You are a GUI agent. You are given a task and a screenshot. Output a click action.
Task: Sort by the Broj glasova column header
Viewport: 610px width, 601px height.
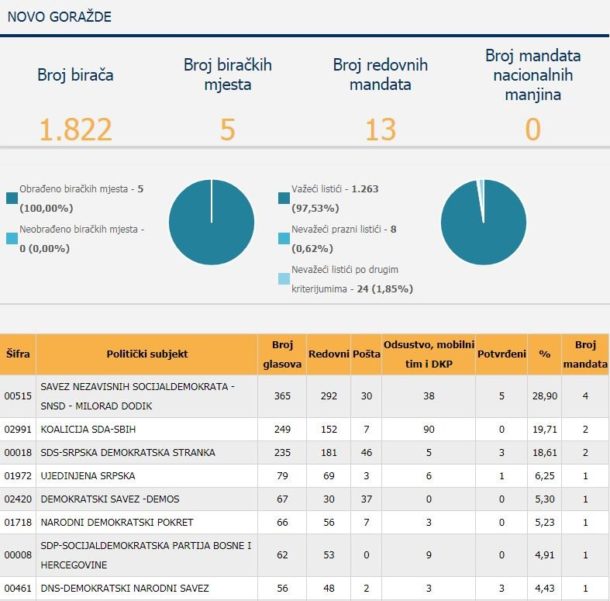(282, 354)
